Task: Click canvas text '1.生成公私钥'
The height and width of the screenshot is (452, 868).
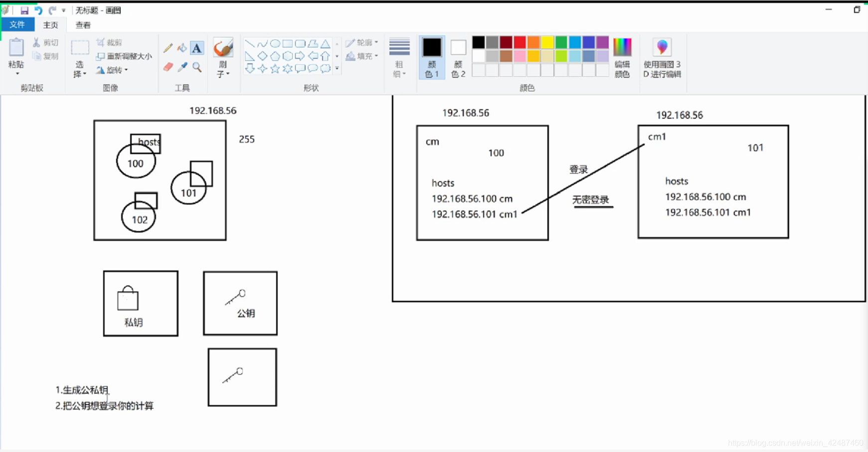Action: click(82, 390)
